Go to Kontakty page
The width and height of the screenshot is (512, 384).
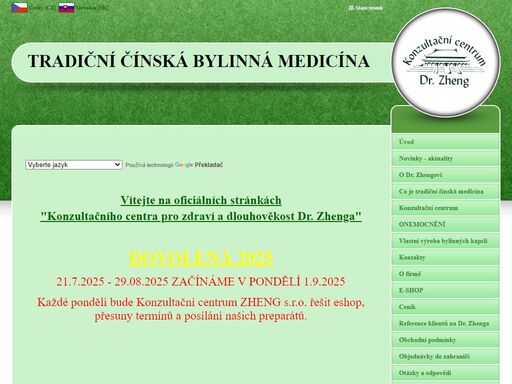(445, 257)
